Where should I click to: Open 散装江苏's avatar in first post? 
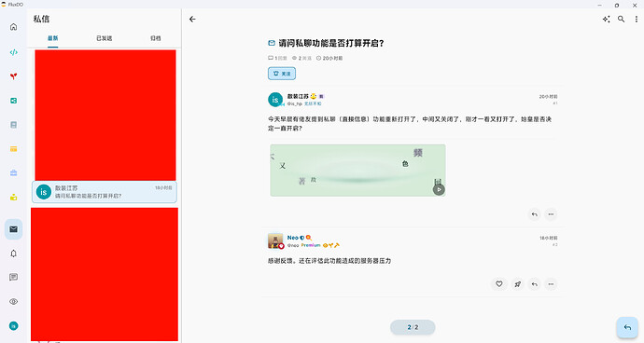coord(275,100)
